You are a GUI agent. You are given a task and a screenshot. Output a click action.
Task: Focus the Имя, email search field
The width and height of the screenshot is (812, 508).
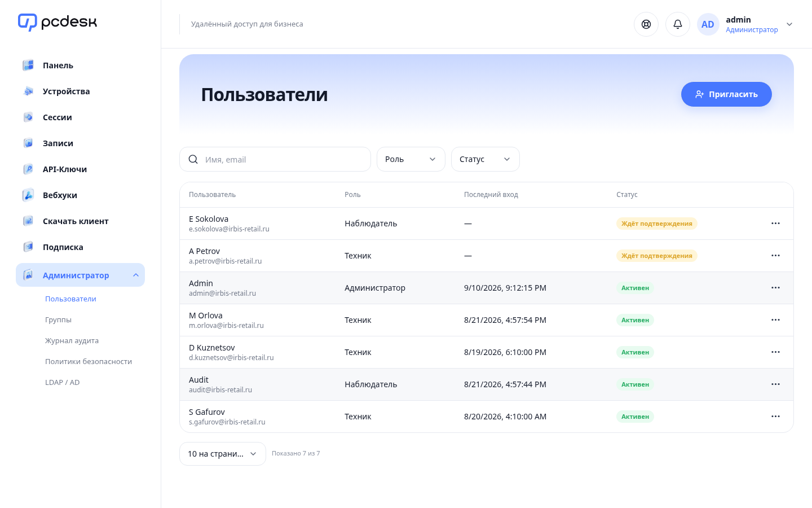(275, 159)
